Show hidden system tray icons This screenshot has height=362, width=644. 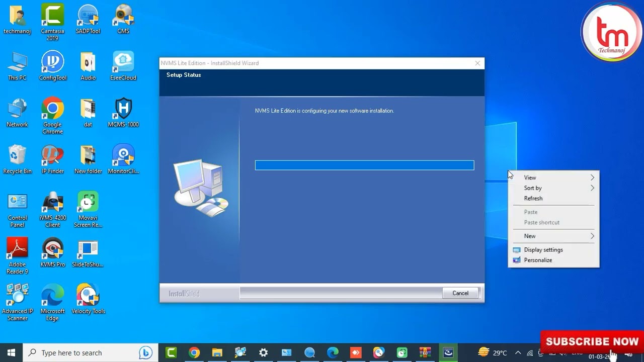(x=518, y=353)
